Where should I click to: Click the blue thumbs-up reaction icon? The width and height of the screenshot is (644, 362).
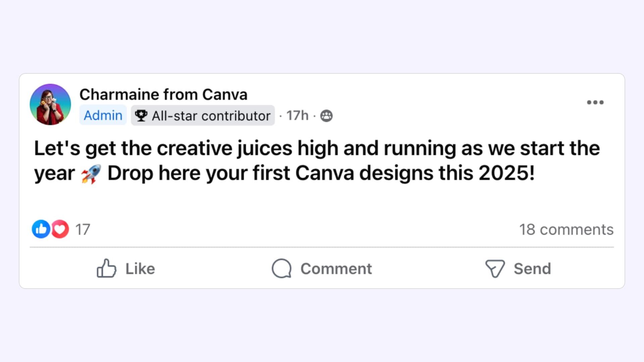41,229
